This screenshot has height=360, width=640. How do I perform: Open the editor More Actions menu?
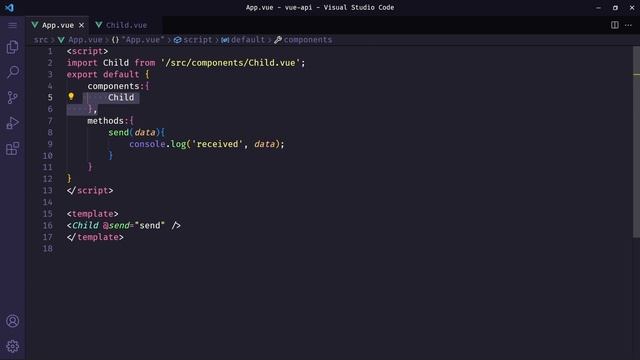tap(628, 25)
